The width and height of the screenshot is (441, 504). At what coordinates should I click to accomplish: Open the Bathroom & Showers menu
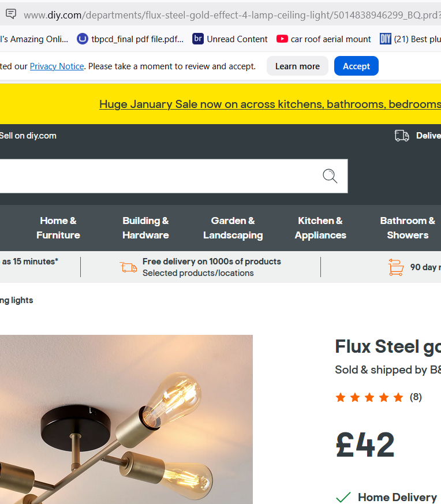(x=408, y=228)
